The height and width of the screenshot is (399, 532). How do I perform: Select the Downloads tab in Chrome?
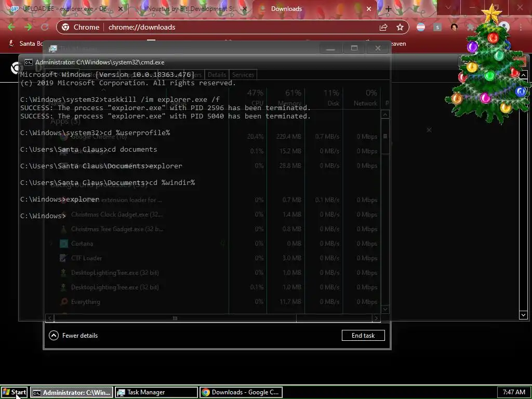[315, 9]
